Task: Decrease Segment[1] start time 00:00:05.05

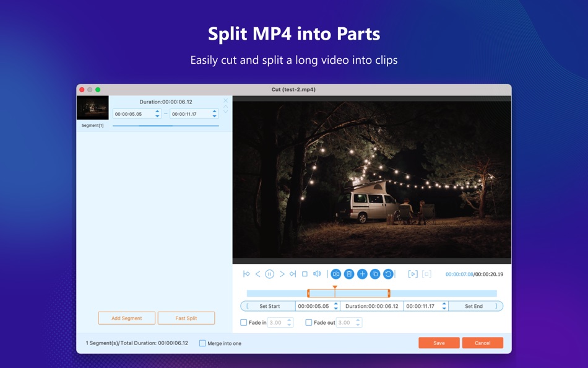Action: click(157, 116)
